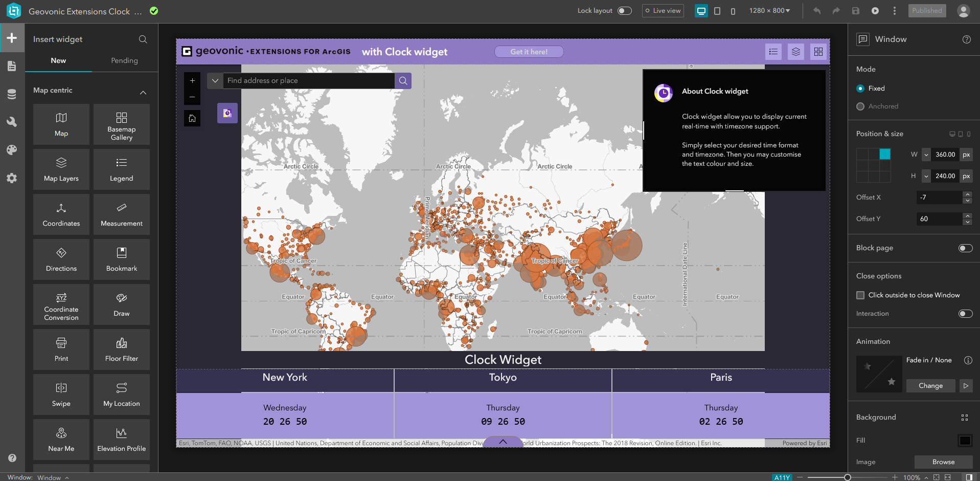Select the Fixed mode radio button
Image resolution: width=980 pixels, height=481 pixels.
(860, 89)
